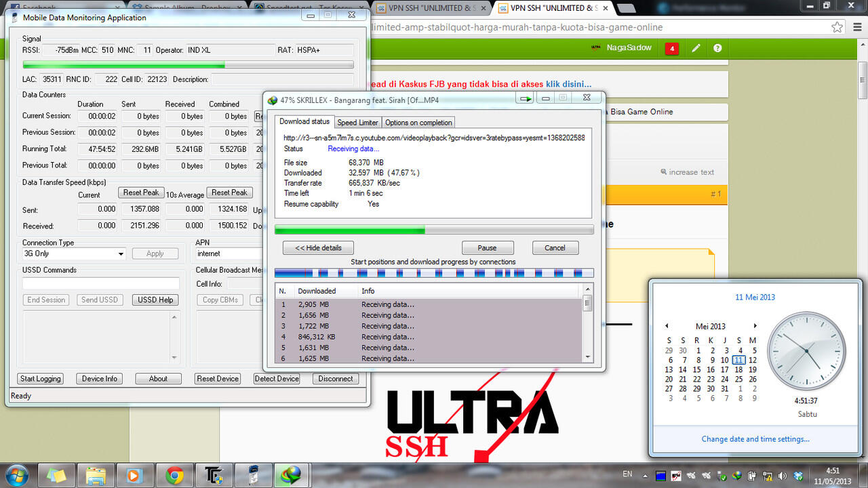Click EN language indicator in taskbar
This screenshot has width=868, height=488.
pyautogui.click(x=627, y=474)
